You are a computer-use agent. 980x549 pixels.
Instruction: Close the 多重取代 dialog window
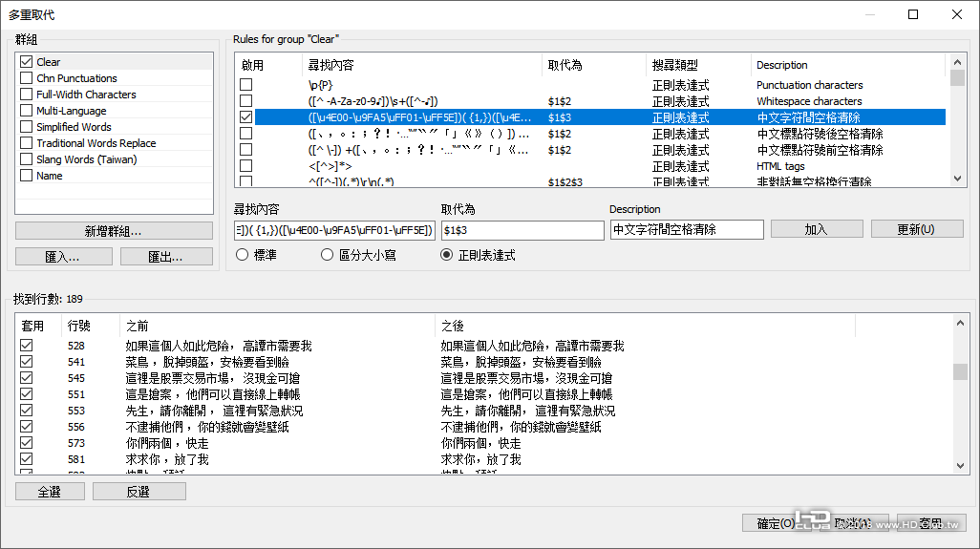coord(957,14)
